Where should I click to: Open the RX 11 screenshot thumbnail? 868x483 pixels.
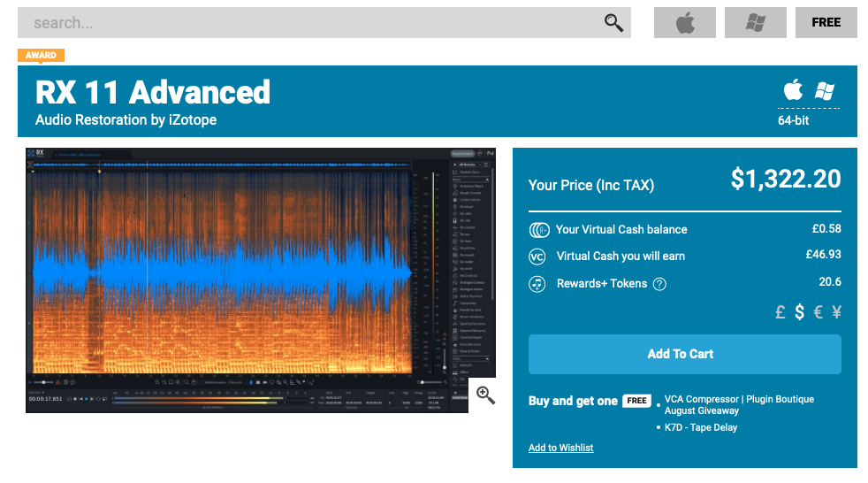[x=260, y=280]
